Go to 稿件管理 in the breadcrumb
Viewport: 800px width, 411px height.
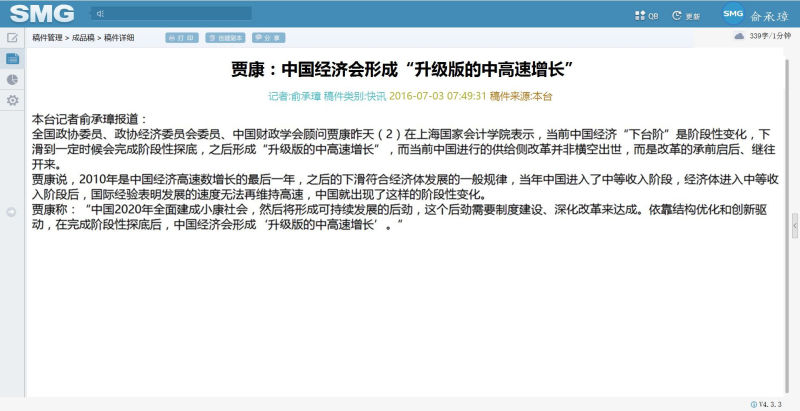click(46, 38)
